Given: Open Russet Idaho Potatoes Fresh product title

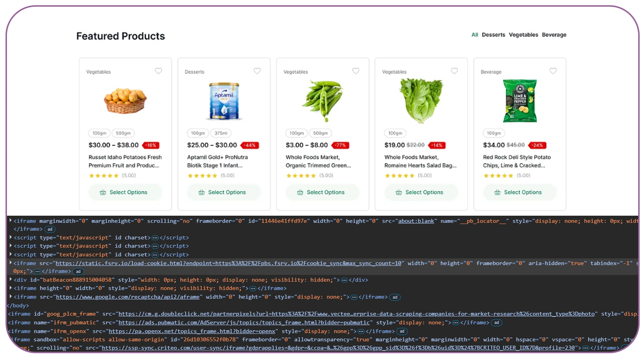Looking at the screenshot, I should pyautogui.click(x=125, y=161).
